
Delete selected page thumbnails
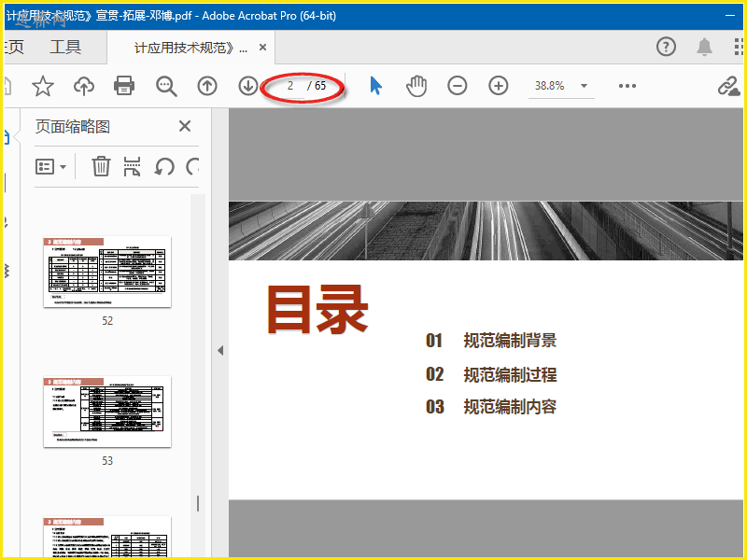[x=101, y=166]
